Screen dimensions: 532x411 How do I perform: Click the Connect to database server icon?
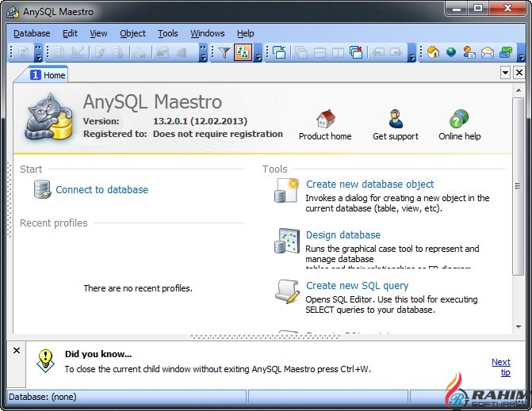42,189
